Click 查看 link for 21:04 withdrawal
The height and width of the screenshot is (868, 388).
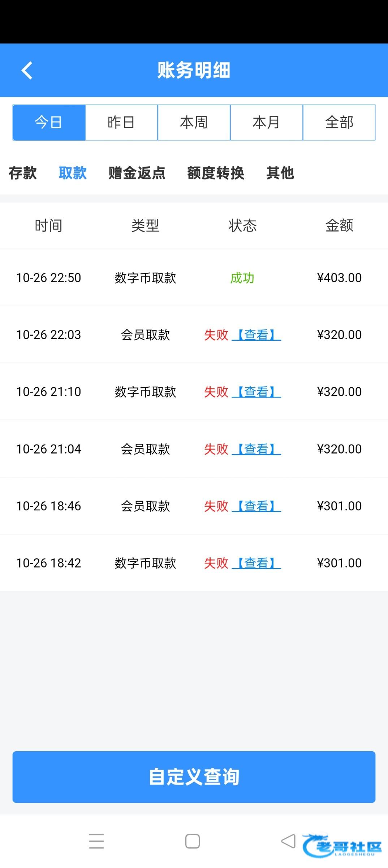coord(256,449)
